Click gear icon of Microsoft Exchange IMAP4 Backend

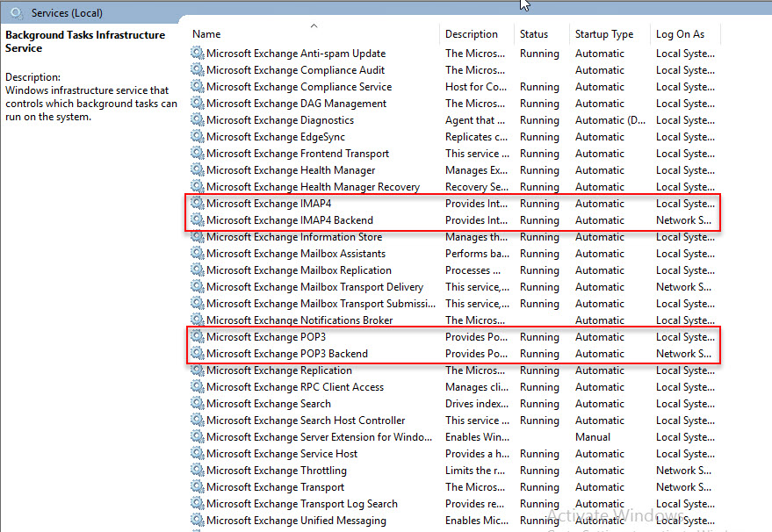click(x=198, y=219)
